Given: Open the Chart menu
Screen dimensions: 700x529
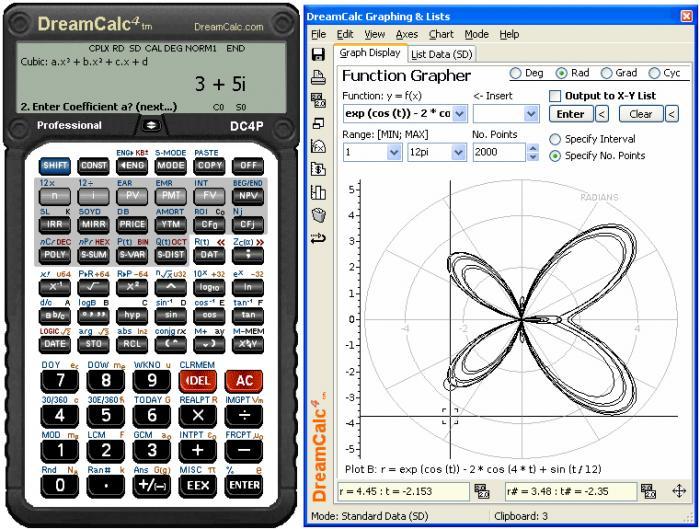Looking at the screenshot, I should (441, 34).
